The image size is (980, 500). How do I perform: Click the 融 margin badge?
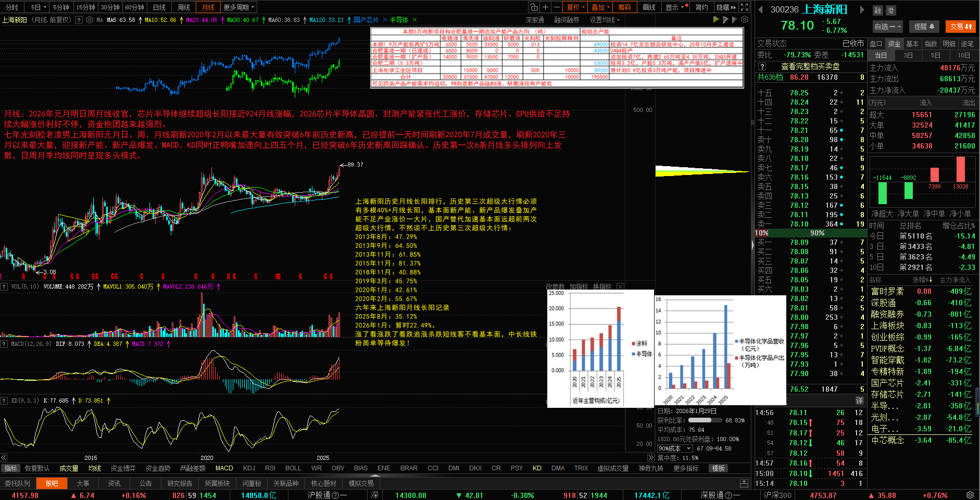pyautogui.click(x=878, y=10)
